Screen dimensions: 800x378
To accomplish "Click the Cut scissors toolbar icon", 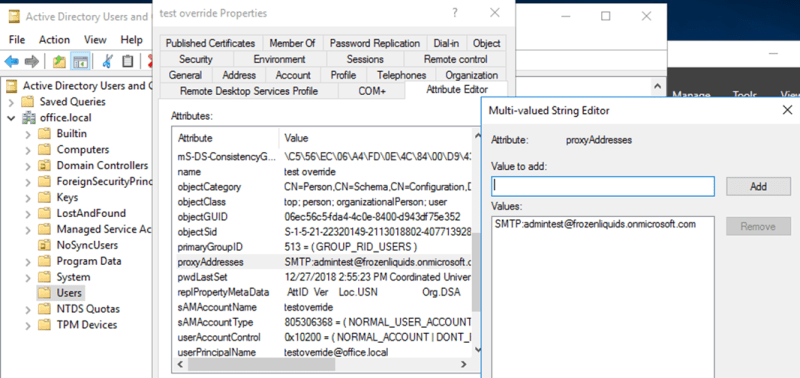I will point(107,62).
